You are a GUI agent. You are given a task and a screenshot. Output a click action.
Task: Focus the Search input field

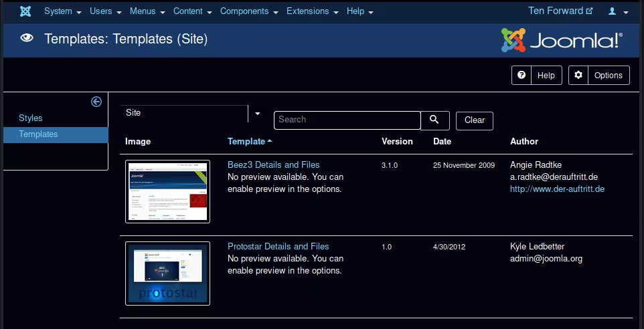[347, 120]
